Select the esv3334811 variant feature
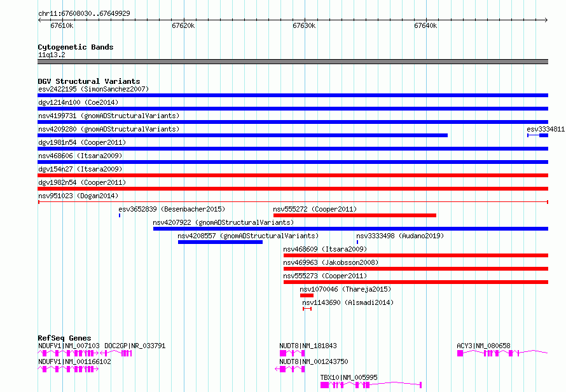Screen dimensions: 566x392 (x=538, y=135)
